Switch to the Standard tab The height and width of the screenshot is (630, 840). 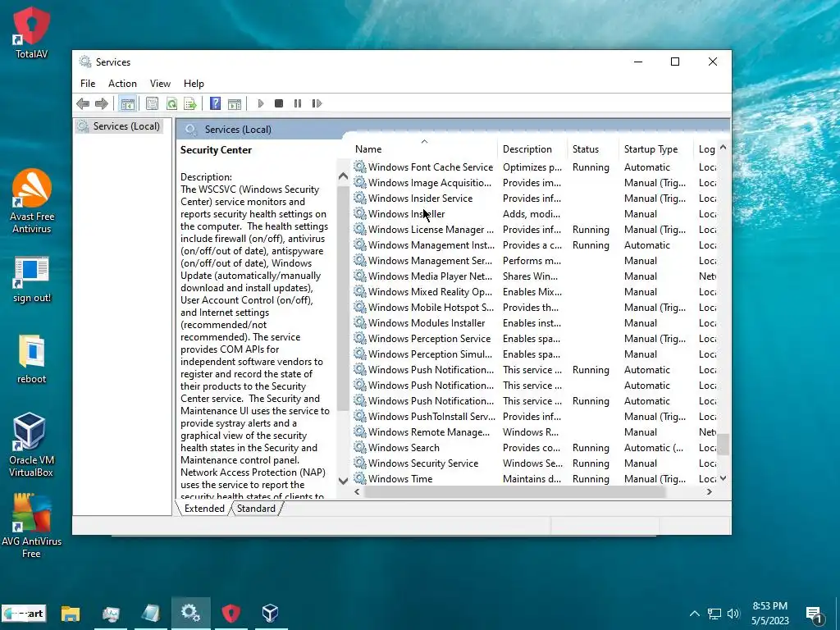tap(256, 509)
